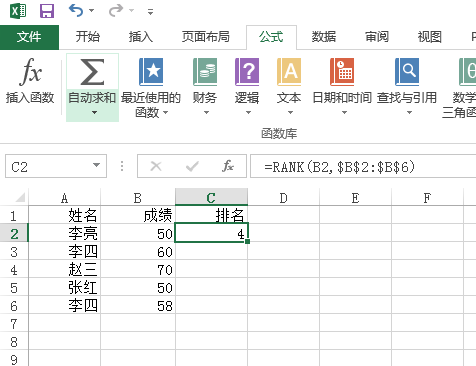Click cell C2 showing rank 4

click(211, 233)
